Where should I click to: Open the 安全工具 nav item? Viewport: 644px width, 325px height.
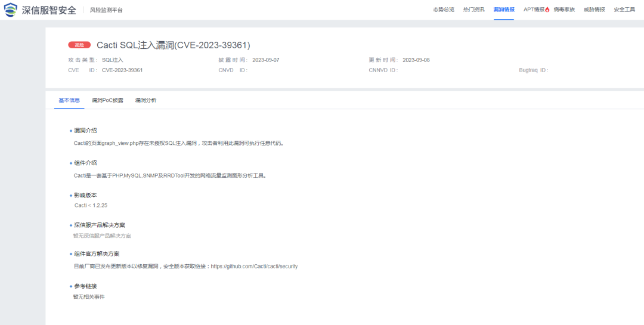click(x=624, y=10)
